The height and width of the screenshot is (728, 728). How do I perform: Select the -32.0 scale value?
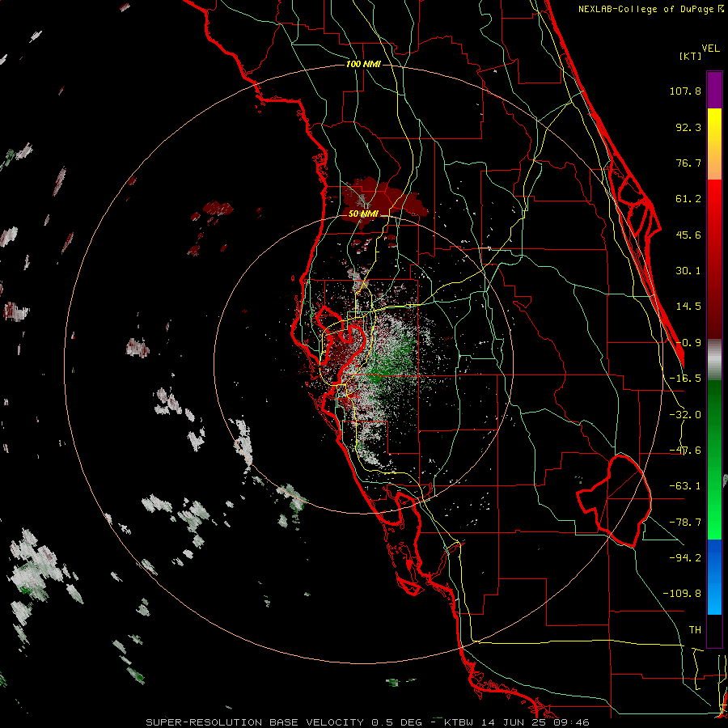pyautogui.click(x=685, y=415)
